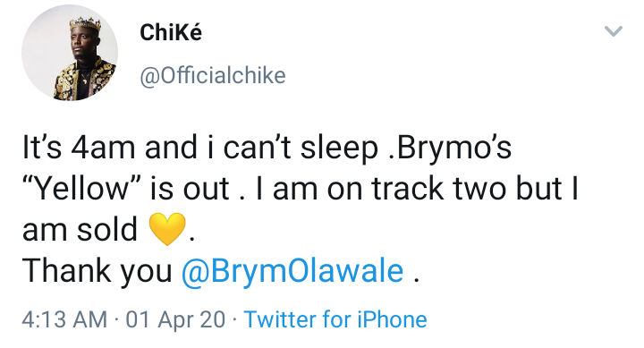Click the word "Brymo's" in the tweet
Viewport: 644px width, 348px height.
point(453,148)
